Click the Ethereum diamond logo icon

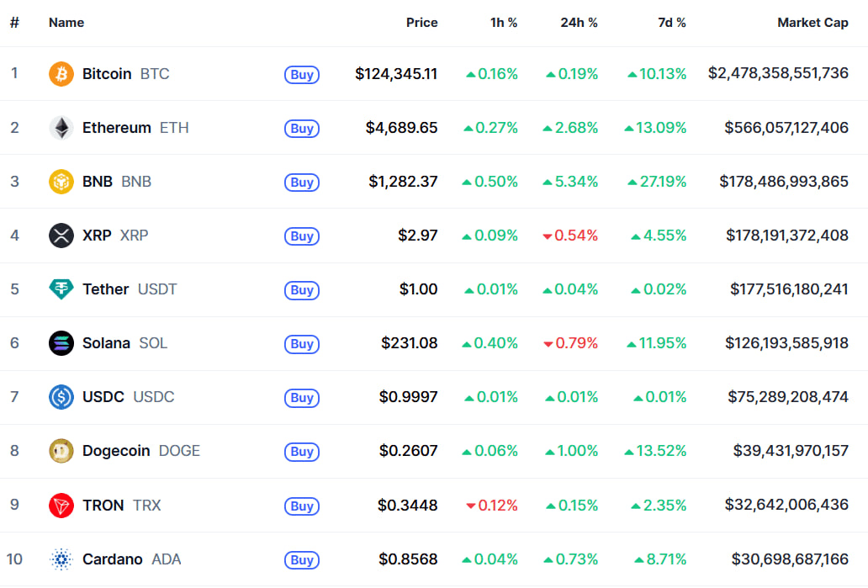tap(61, 128)
